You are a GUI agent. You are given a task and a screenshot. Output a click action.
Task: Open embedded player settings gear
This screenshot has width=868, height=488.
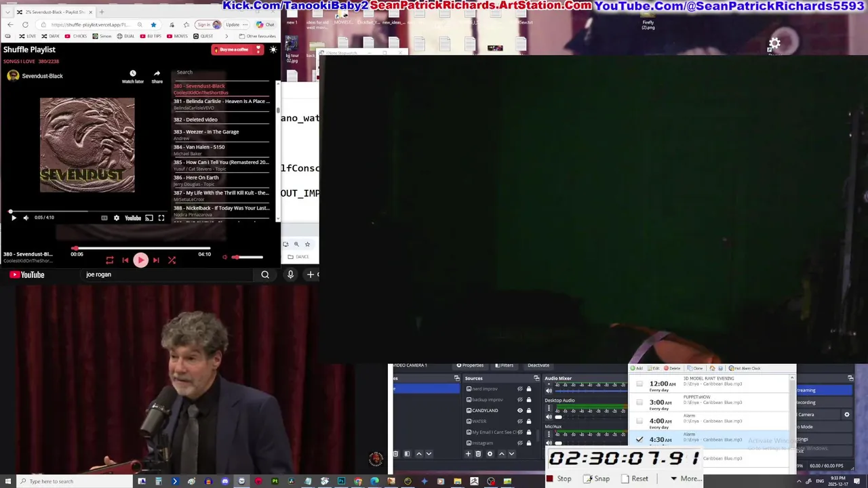click(117, 218)
